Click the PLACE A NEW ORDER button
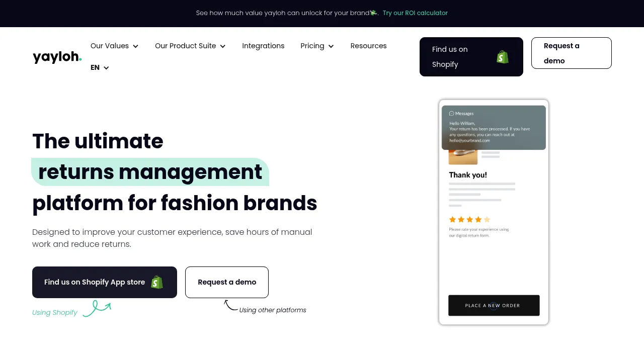The image size is (644, 362). click(x=494, y=305)
